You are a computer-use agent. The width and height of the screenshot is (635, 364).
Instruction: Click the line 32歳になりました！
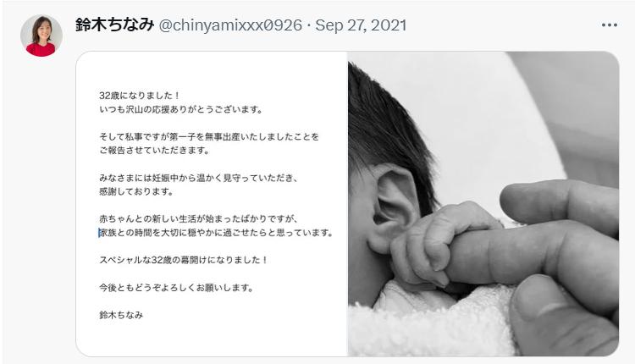140,96
